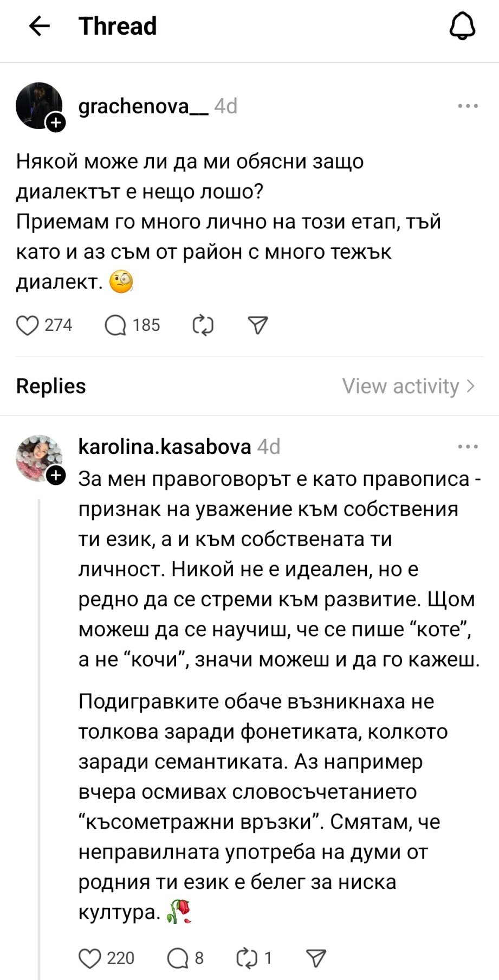
Task: Go back using the arrow icon
Action: pyautogui.click(x=39, y=26)
